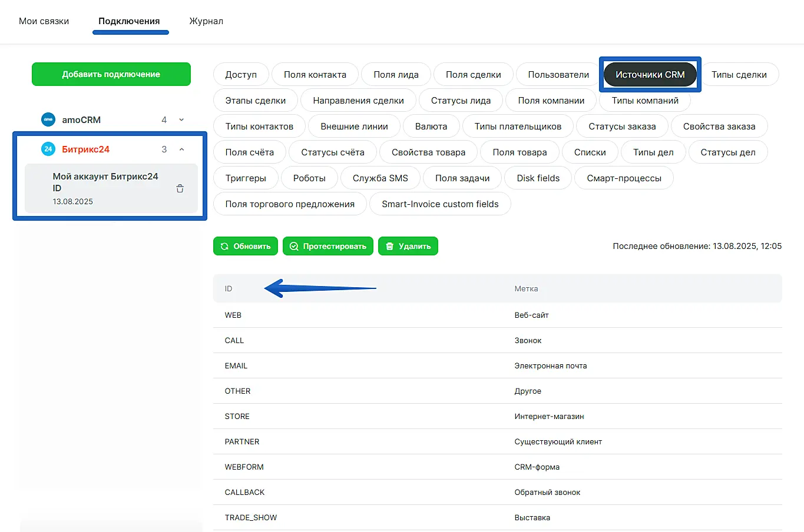Click the WEBFORM row in the table

coord(244,467)
